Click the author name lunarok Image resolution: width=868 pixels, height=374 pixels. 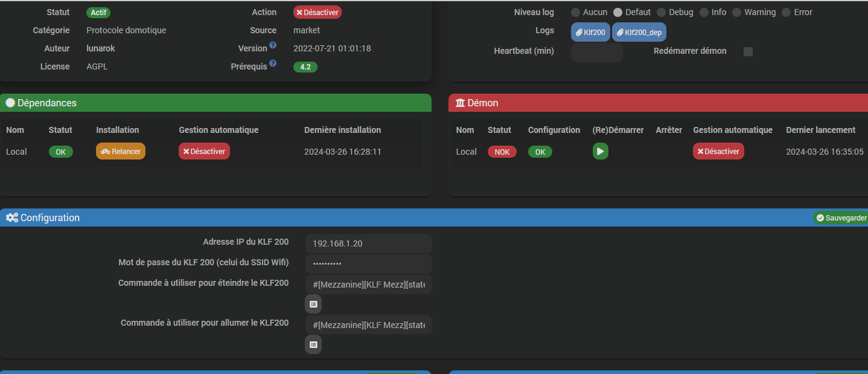100,48
